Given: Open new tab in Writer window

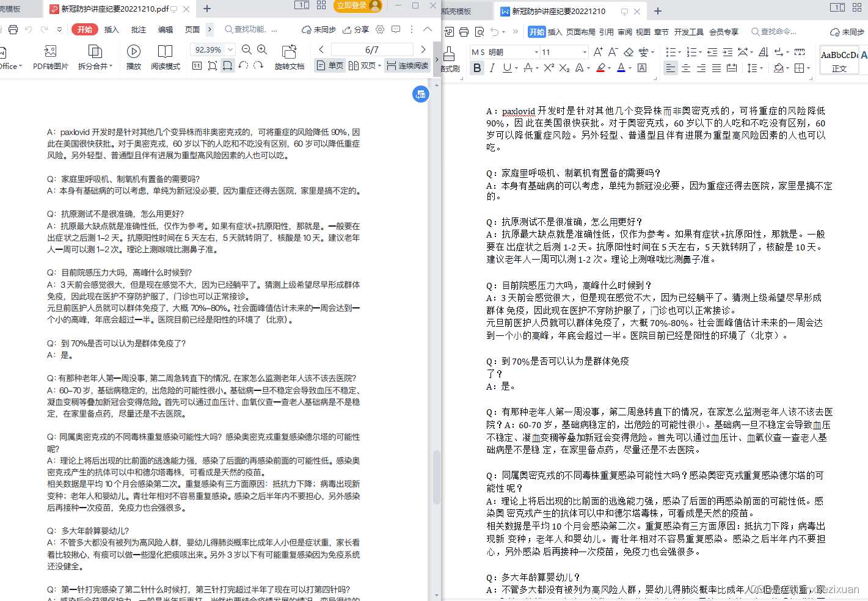Looking at the screenshot, I should click(658, 11).
